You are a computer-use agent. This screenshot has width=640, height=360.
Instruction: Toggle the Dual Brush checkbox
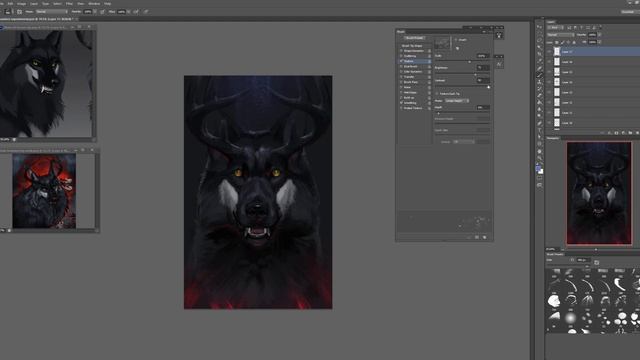click(x=401, y=67)
